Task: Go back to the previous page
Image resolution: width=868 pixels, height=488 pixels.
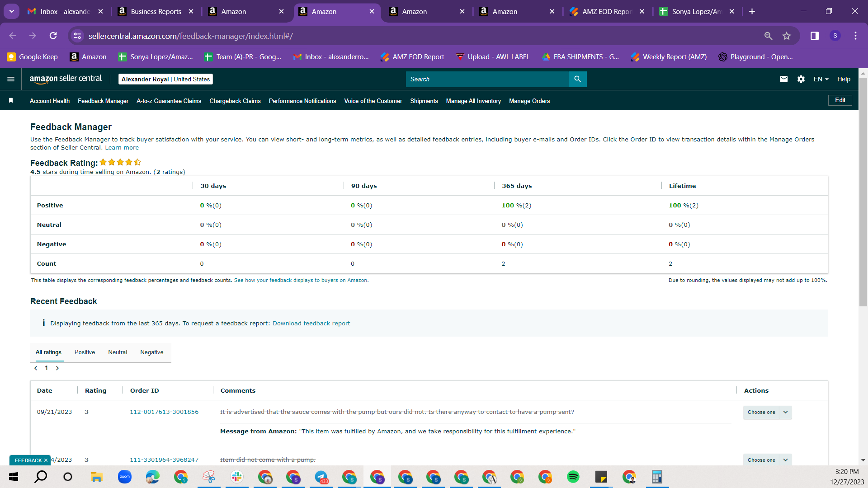Action: coord(13,36)
